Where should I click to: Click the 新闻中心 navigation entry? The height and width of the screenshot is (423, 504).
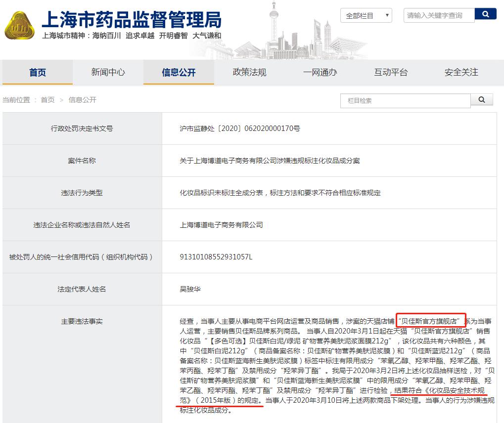[108, 72]
